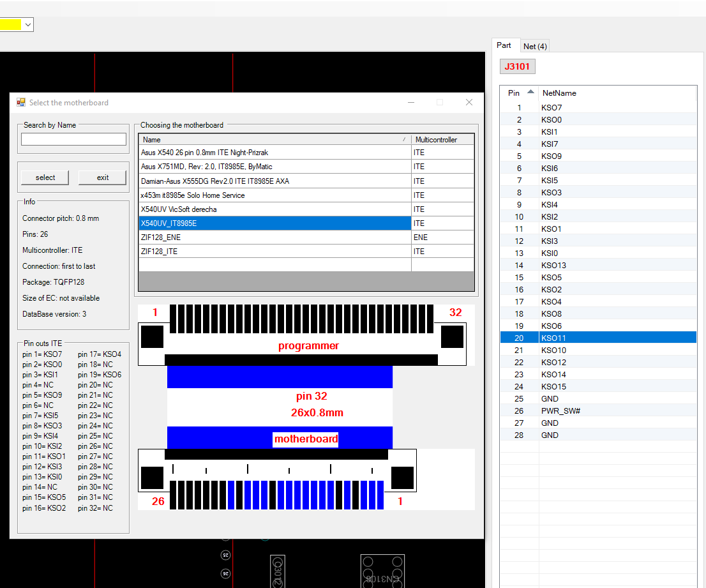The image size is (706, 588).
Task: Click the J3101 part button
Action: (x=517, y=66)
